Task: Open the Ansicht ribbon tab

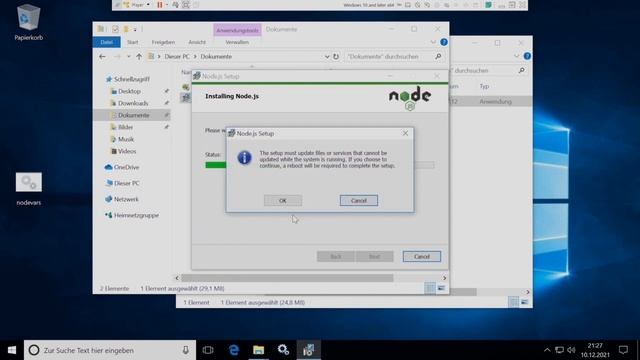Action: tap(197, 42)
